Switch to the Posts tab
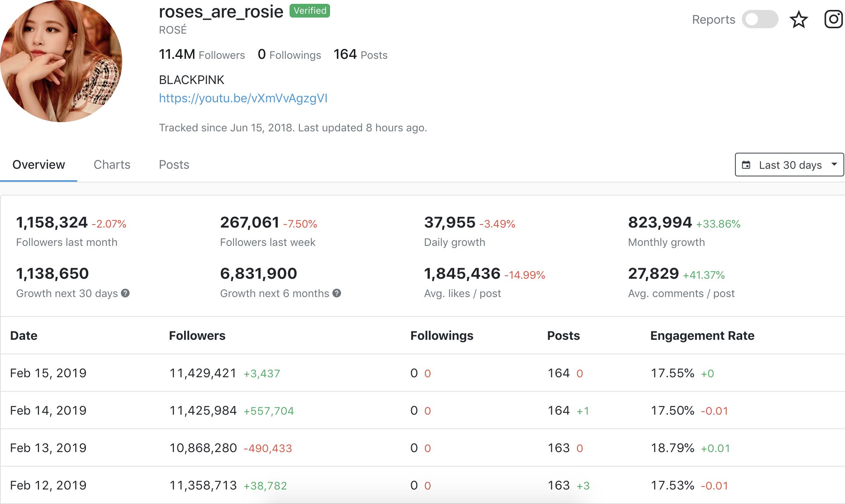The width and height of the screenshot is (845, 504). click(174, 165)
